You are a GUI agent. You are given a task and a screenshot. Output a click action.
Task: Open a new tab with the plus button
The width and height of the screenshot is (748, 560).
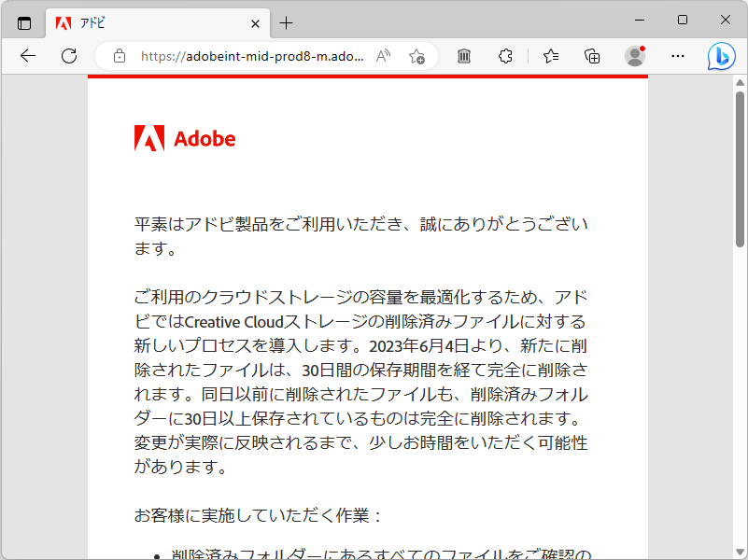[286, 22]
